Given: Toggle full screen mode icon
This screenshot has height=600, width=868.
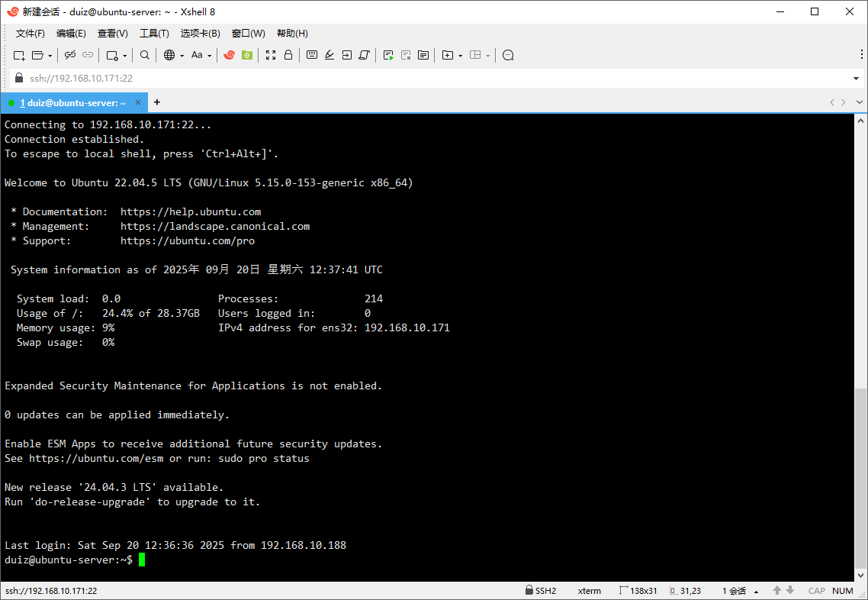Looking at the screenshot, I should pos(271,55).
